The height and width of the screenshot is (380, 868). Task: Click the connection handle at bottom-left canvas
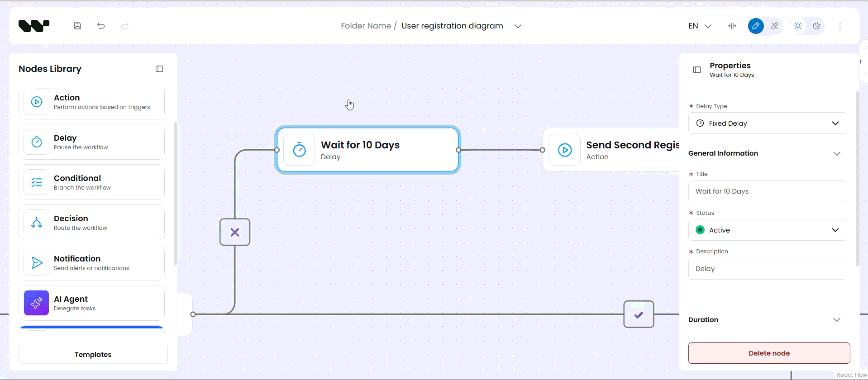pos(193,314)
